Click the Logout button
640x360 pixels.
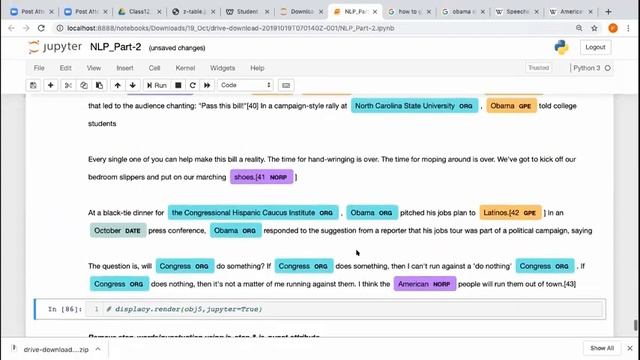[x=595, y=47]
